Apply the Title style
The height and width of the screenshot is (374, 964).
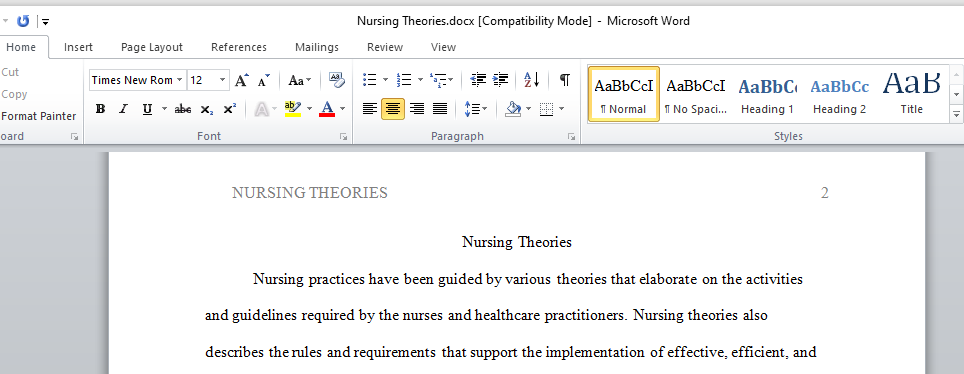(x=912, y=94)
